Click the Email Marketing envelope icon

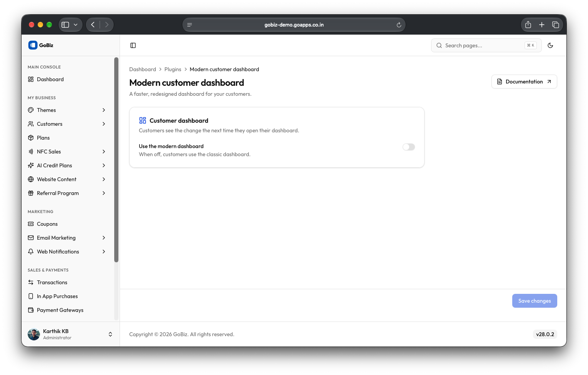(x=31, y=238)
